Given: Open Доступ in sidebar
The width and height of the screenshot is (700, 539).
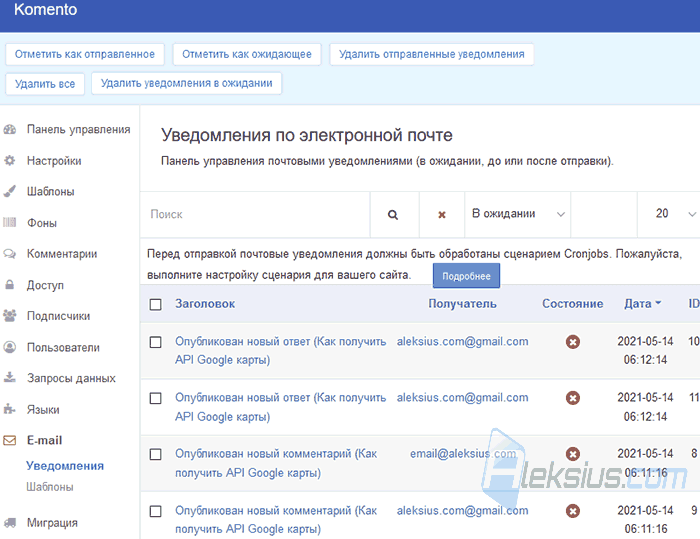Looking at the screenshot, I should [x=45, y=285].
